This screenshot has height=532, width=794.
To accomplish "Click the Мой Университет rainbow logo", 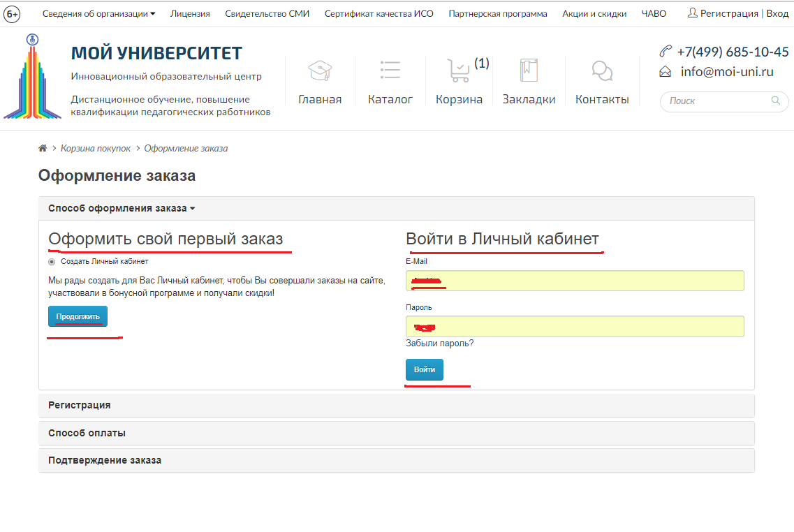I will tap(32, 77).
